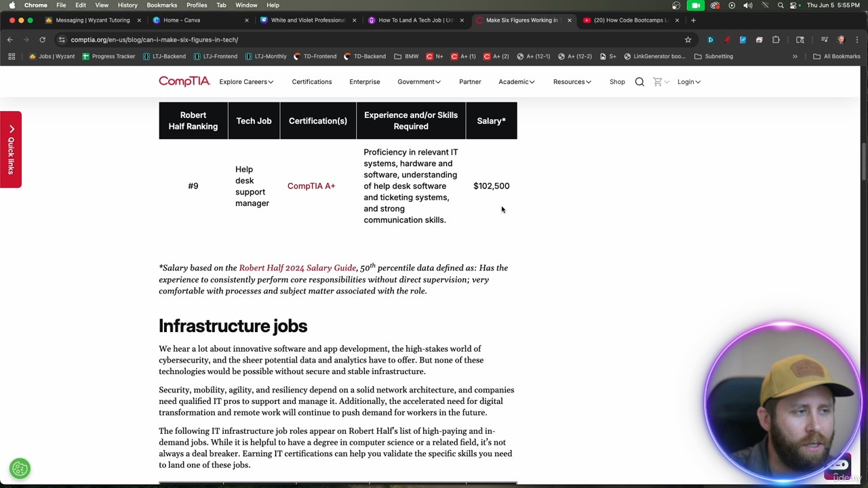The image size is (868, 488).
Task: Open the Bookmarks menu in menu bar
Action: 161,5
